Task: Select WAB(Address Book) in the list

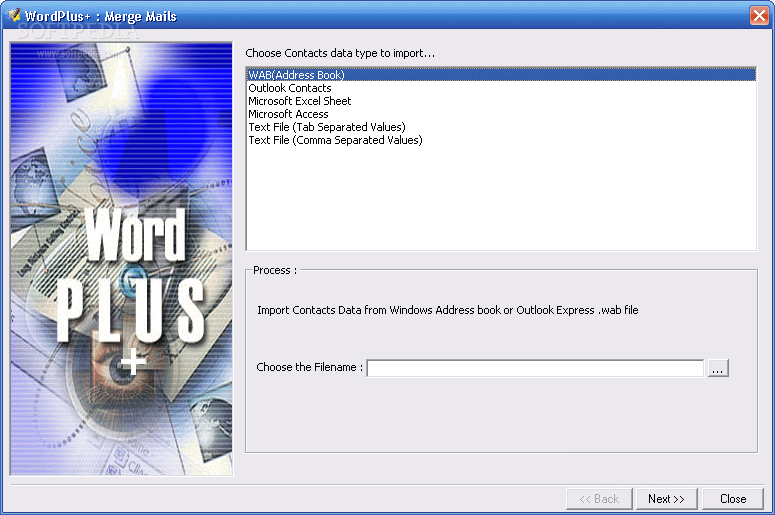Action: 501,75
